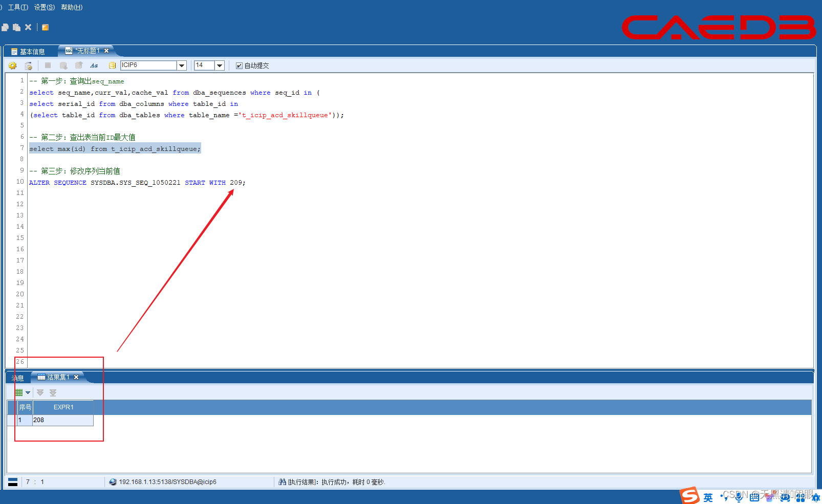Click the copy icon in top toolbar
This screenshot has height=504, width=822.
click(x=5, y=27)
